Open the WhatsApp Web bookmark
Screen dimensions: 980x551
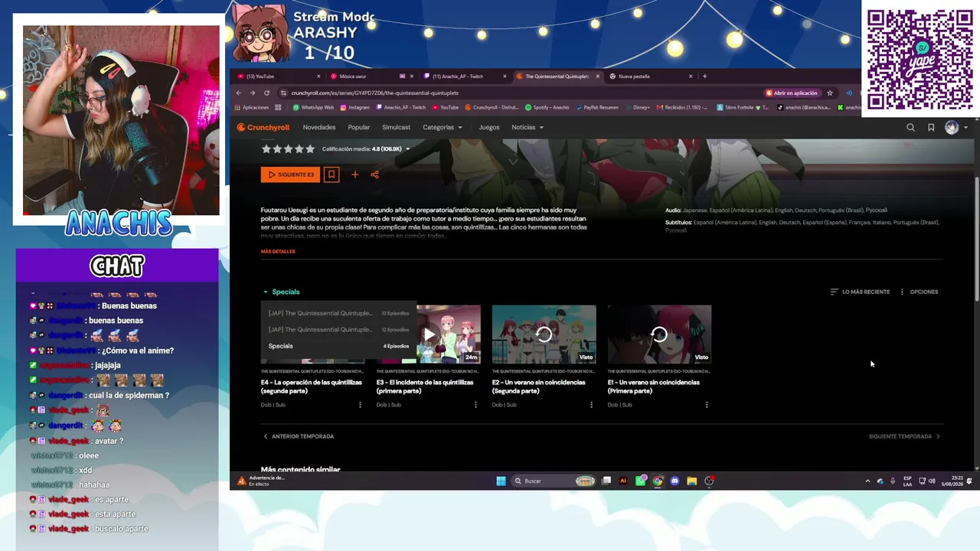click(313, 107)
